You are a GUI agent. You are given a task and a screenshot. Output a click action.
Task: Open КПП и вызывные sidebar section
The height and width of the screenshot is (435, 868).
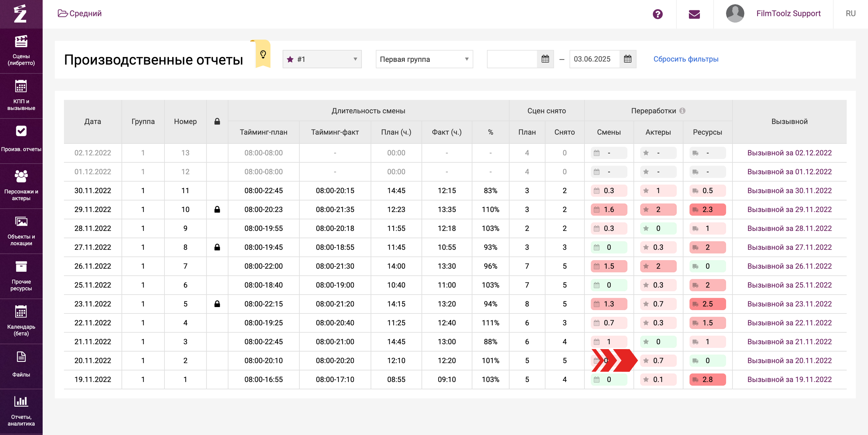click(x=21, y=96)
